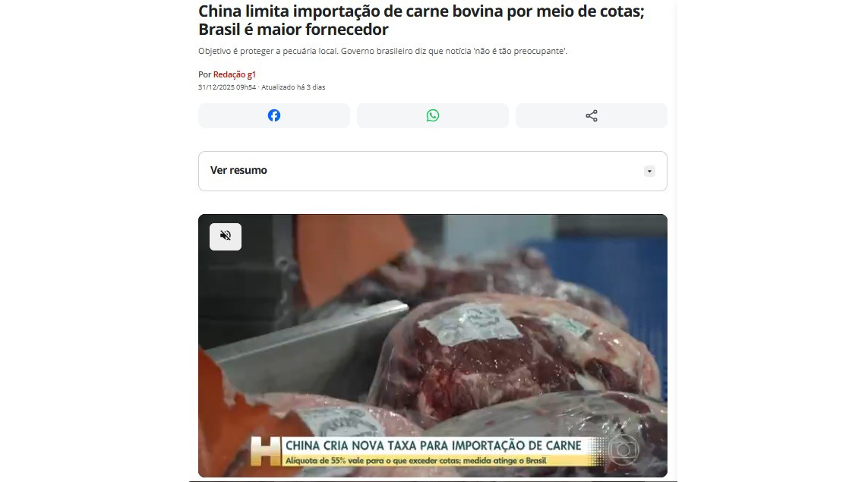Unmute the video with the speaker icon
The width and height of the screenshot is (868, 482).
(226, 236)
